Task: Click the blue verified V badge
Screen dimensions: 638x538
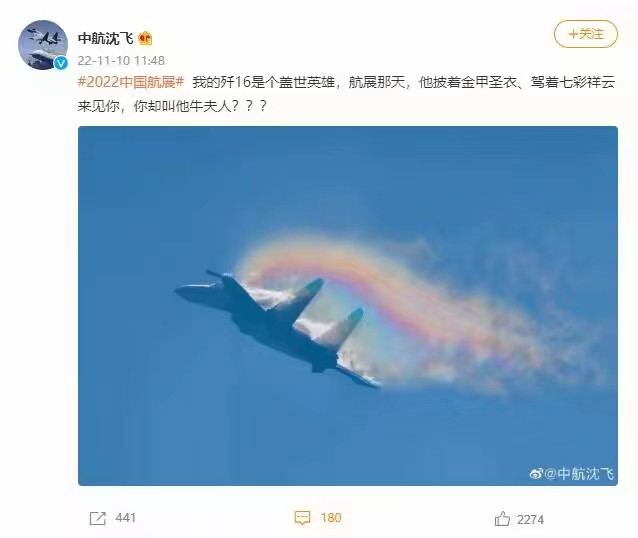Action: click(x=61, y=63)
